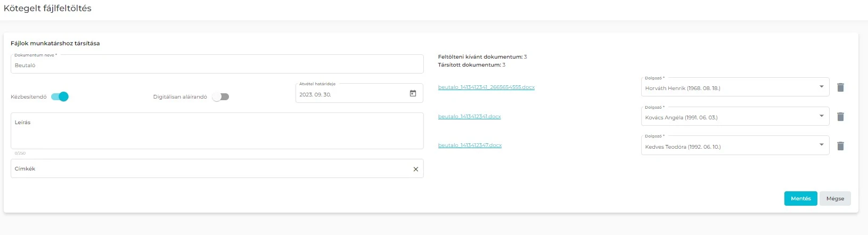Screen dimensions: 868x235
Task: Disable the Kézbesítendő toggle
Action: pos(60,96)
